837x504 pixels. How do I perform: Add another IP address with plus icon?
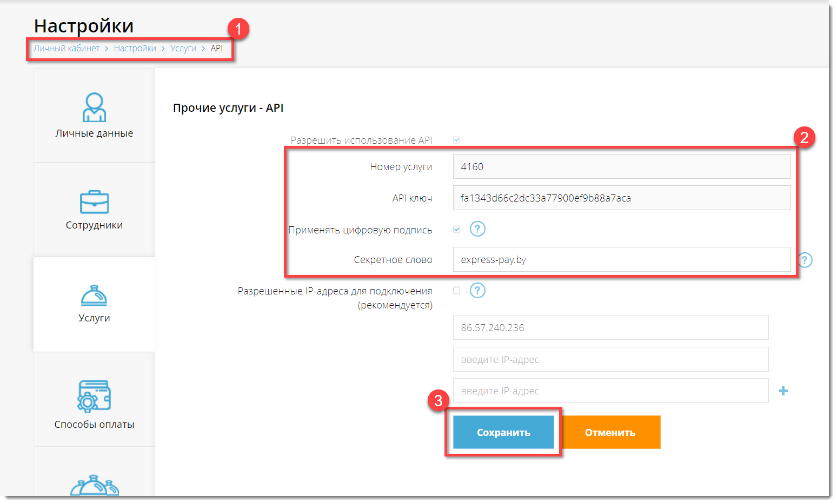(x=783, y=391)
